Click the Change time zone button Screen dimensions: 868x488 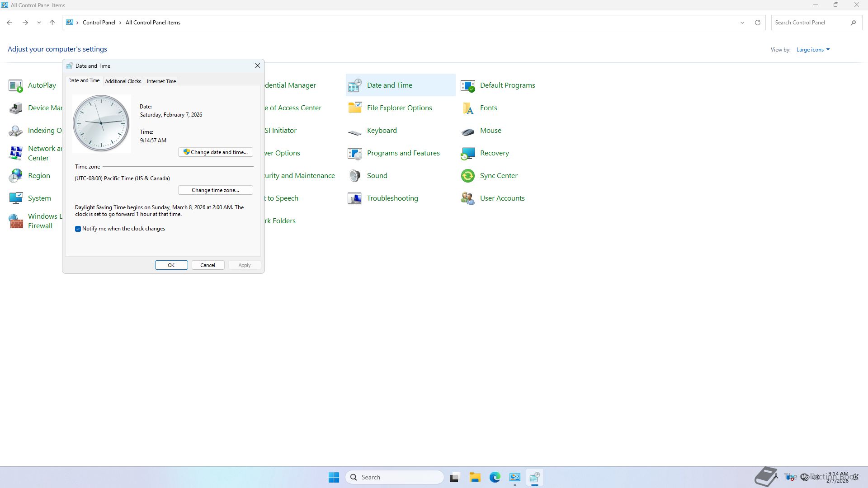[x=216, y=190]
